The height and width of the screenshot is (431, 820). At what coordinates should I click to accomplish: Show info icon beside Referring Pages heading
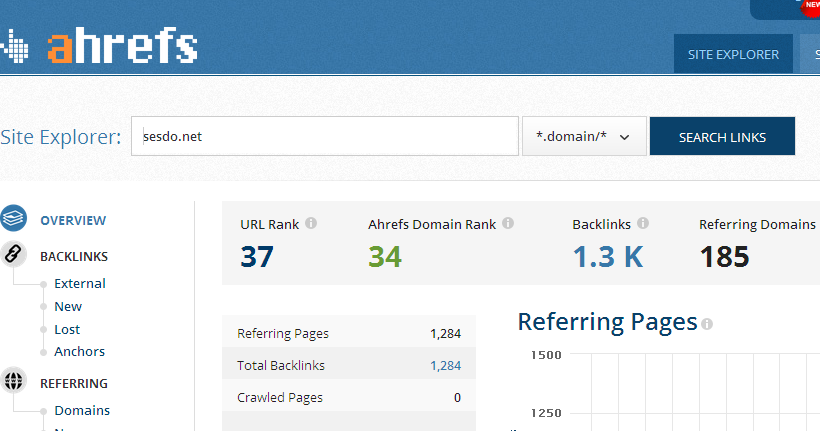click(x=707, y=324)
